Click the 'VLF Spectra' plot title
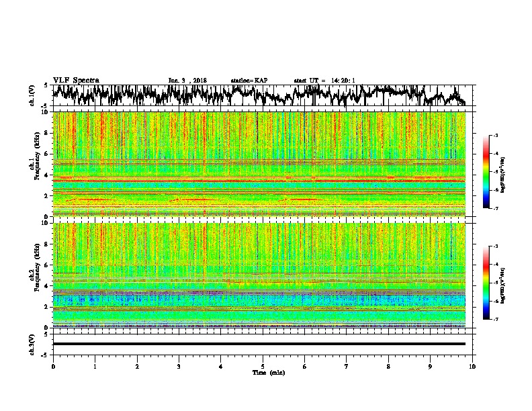532x411 pixels. 76,81
